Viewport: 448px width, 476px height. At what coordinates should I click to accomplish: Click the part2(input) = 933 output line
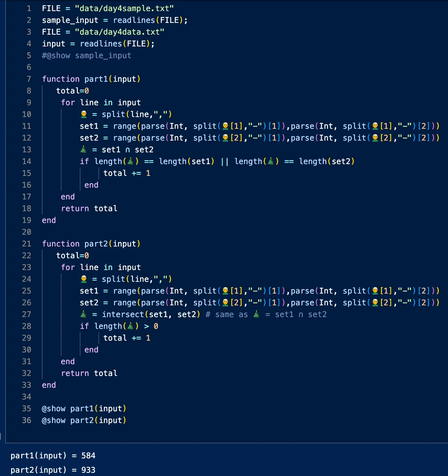tap(53, 470)
